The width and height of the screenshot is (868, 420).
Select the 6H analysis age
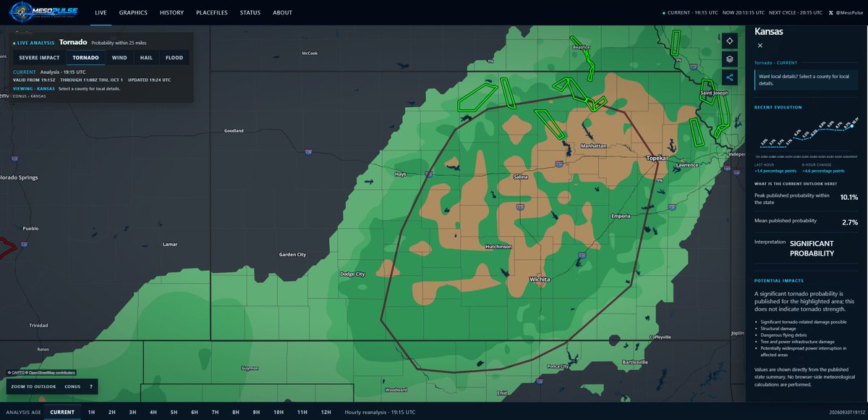coord(195,412)
